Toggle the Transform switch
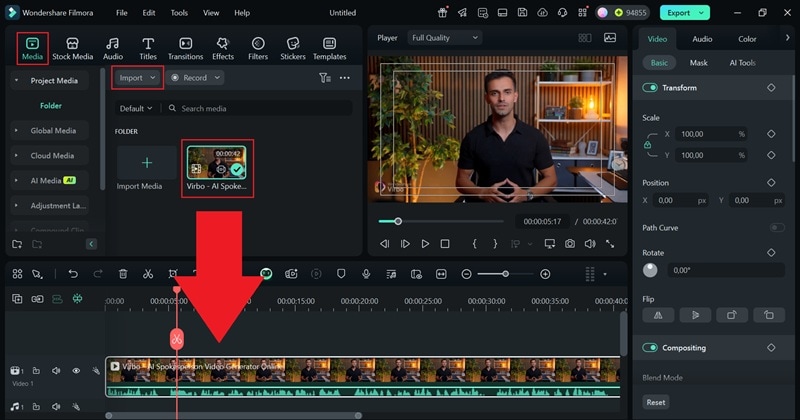This screenshot has height=420, width=800. [x=650, y=88]
